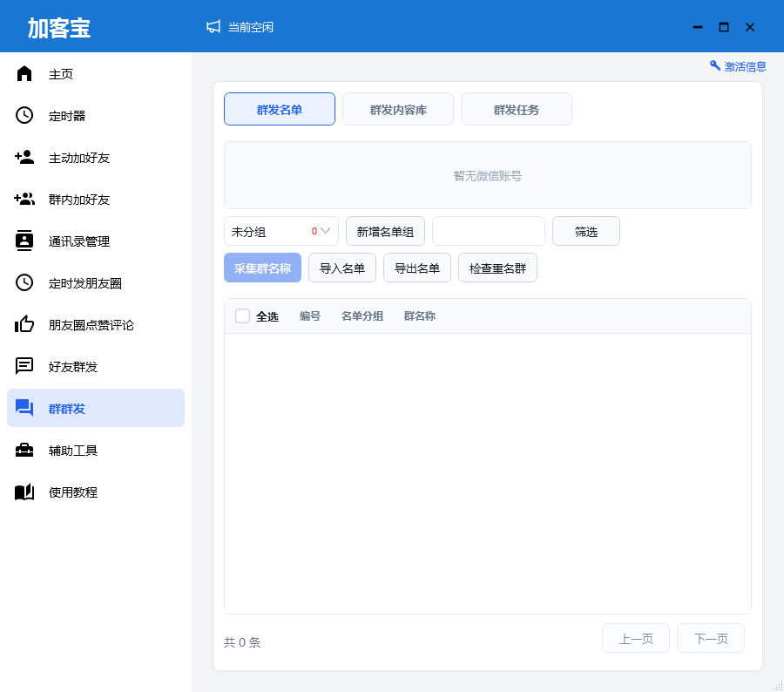Click the clock icon beside 定时器
Image resolution: width=784 pixels, height=692 pixels.
[x=24, y=115]
